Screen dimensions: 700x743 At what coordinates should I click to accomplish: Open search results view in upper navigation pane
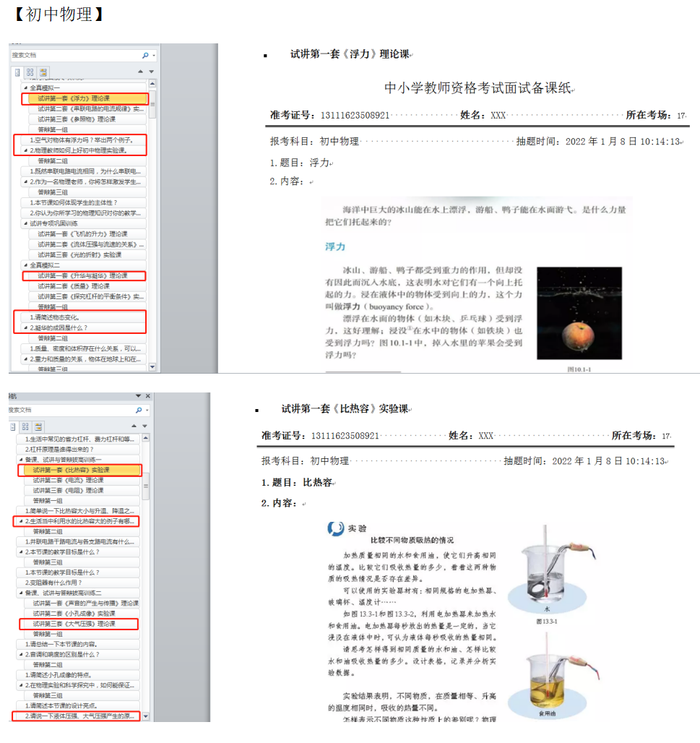click(x=43, y=72)
